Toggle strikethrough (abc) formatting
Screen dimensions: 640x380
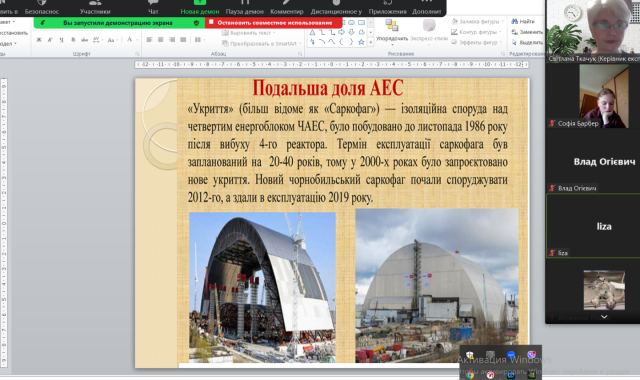coord(84,40)
